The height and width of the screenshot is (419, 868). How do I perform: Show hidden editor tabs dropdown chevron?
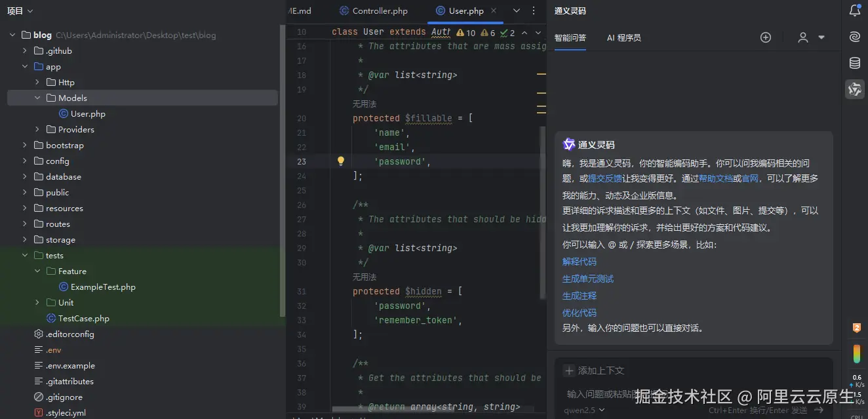pyautogui.click(x=517, y=10)
